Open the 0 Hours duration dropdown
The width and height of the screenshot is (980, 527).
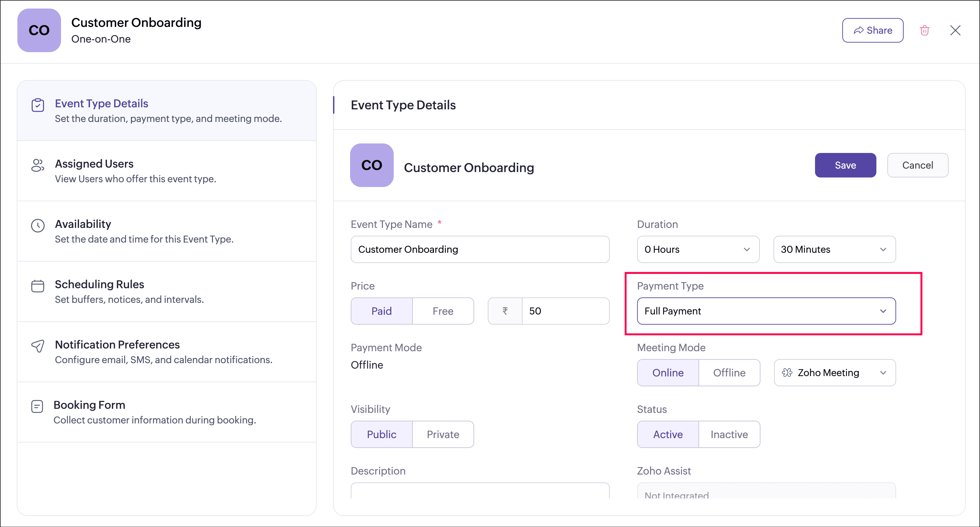tap(698, 249)
